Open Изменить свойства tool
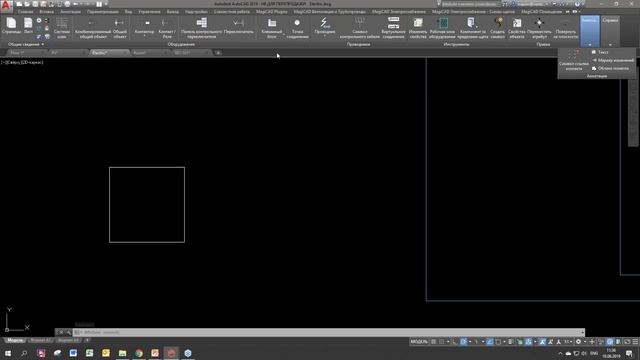This screenshot has height=360, width=640. point(418,28)
